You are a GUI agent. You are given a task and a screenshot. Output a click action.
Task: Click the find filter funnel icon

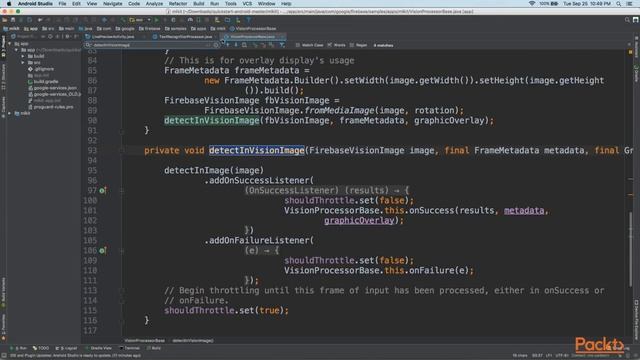click(282, 45)
